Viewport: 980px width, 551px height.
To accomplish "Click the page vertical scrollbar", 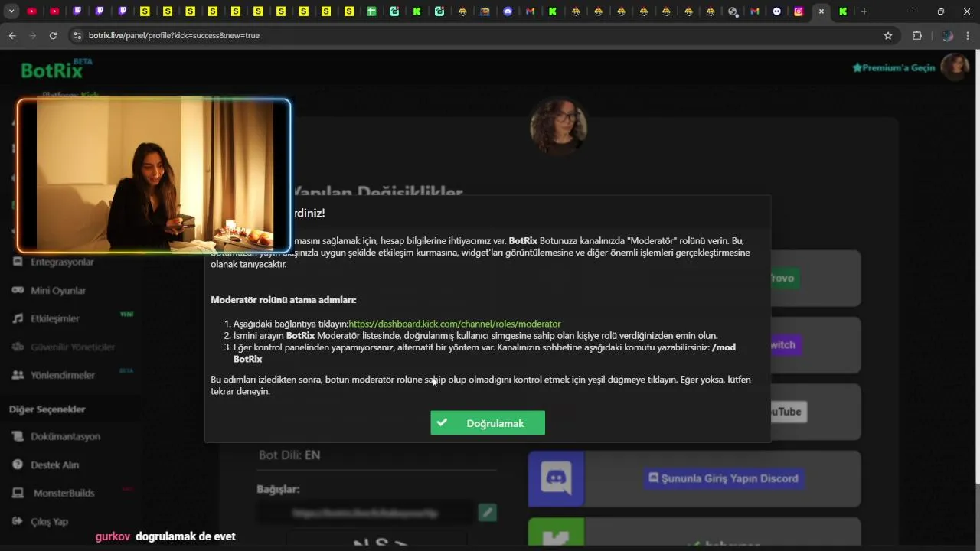I will [976, 268].
